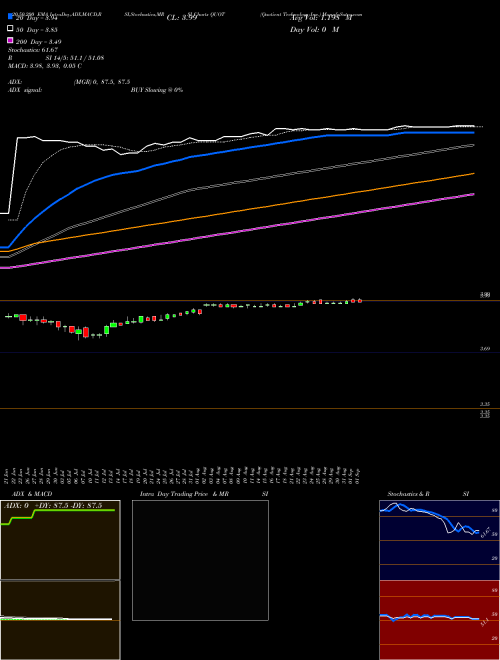
Task: Click the '(MGR) 0, 87.5, 87.5' values
Action: click(x=101, y=82)
